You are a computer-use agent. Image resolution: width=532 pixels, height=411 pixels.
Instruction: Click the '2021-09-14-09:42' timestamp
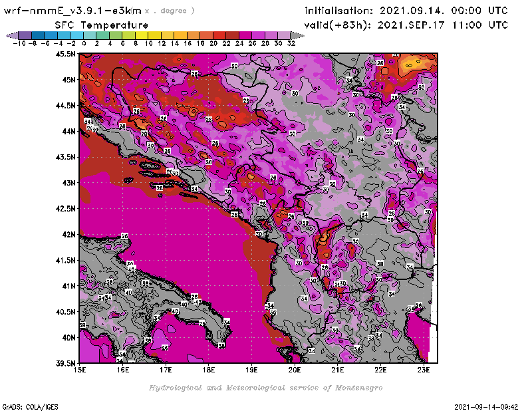coord(486,407)
